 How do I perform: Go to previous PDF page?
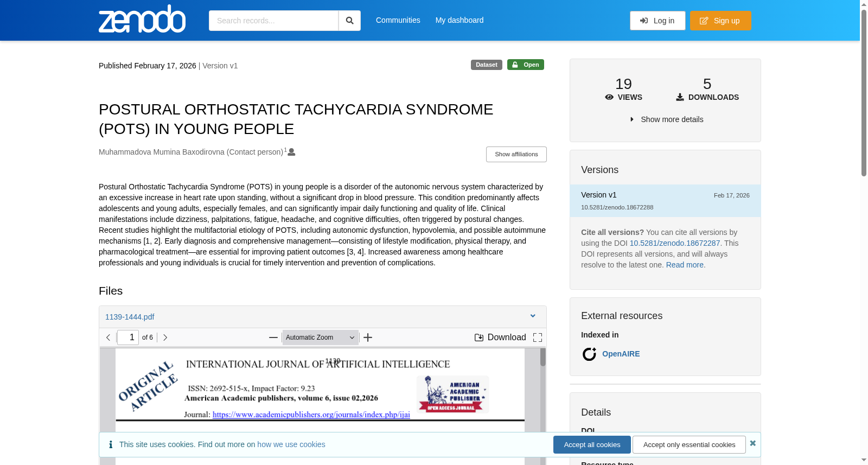108,337
